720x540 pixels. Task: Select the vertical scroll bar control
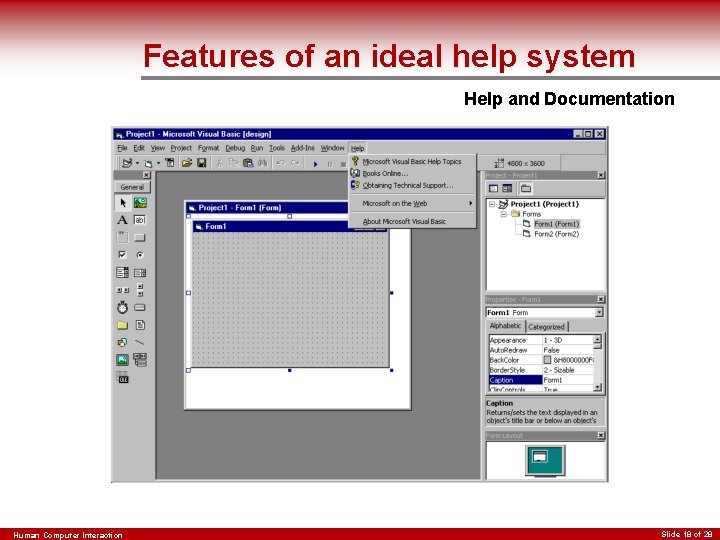[140, 290]
